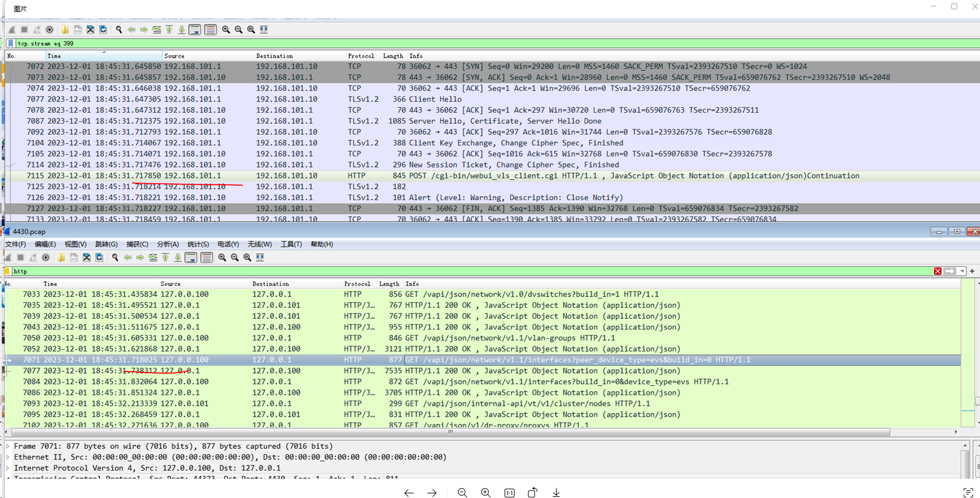Jump to last packet icon, 4430.pcap toolbar
980x498 pixels.
178,257
